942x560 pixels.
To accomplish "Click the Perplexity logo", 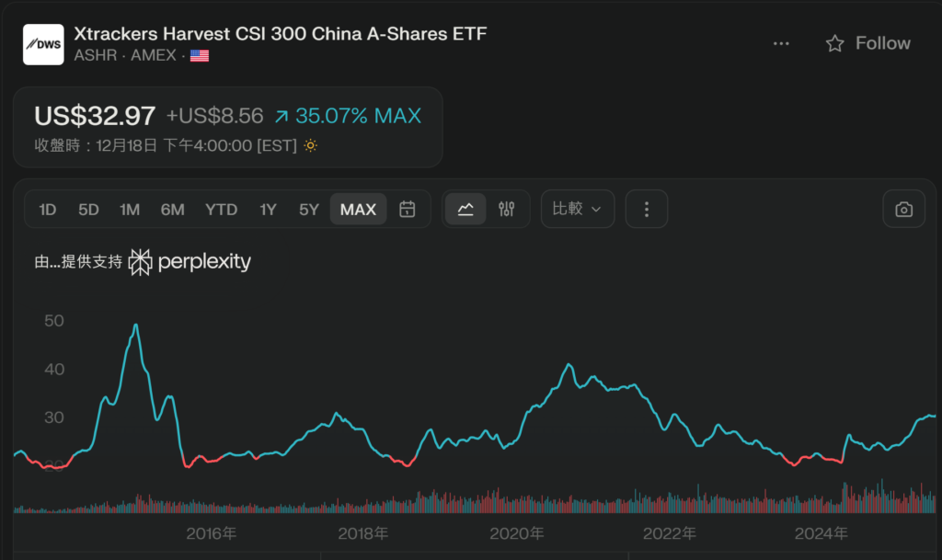I will coord(190,262).
